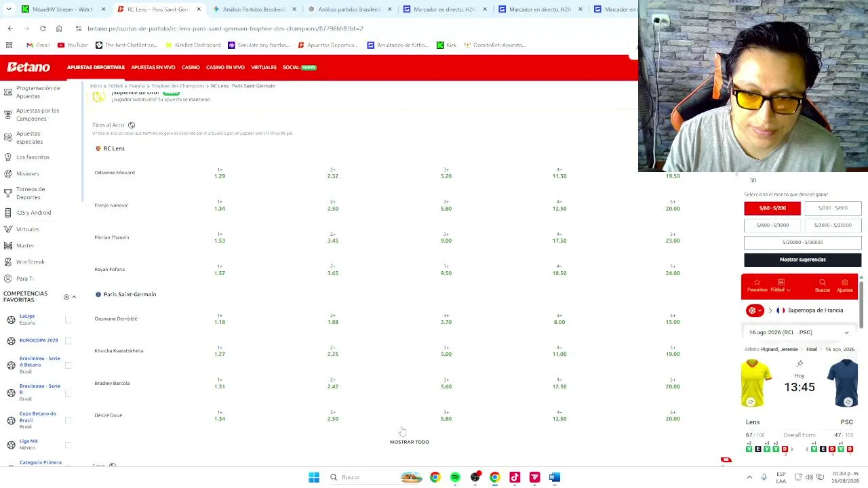
Task: Open the Windows Start menu
Action: [x=314, y=477]
